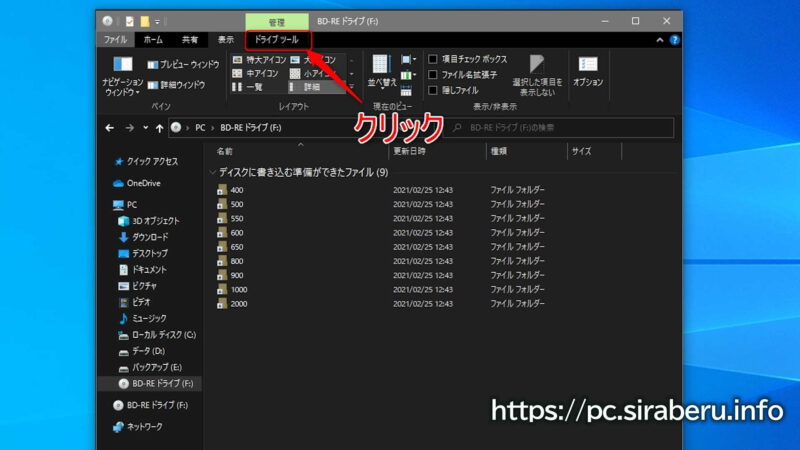Switch to the 表示 ribbon tab
The image size is (800, 450).
[226, 40]
